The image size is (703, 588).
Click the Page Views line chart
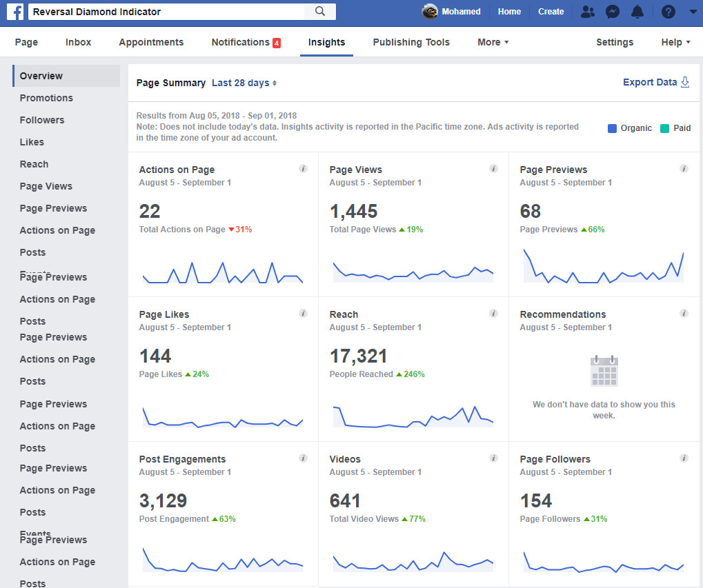point(413,273)
